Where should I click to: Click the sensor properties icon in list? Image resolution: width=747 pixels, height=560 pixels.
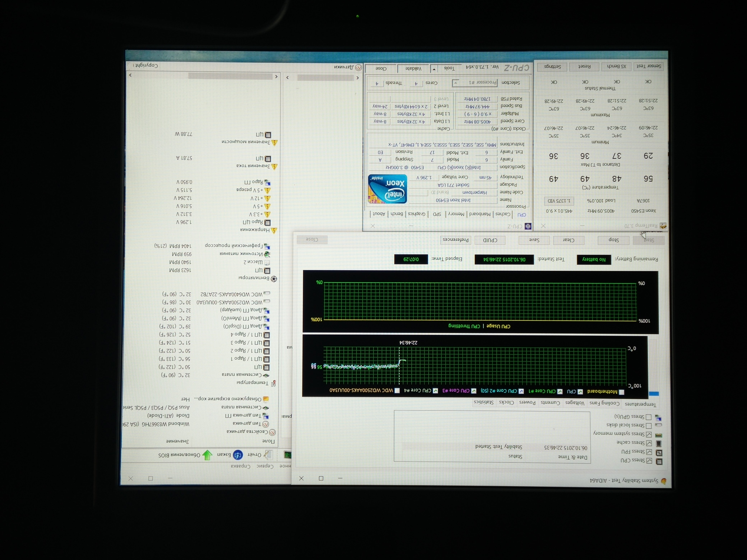(273, 432)
